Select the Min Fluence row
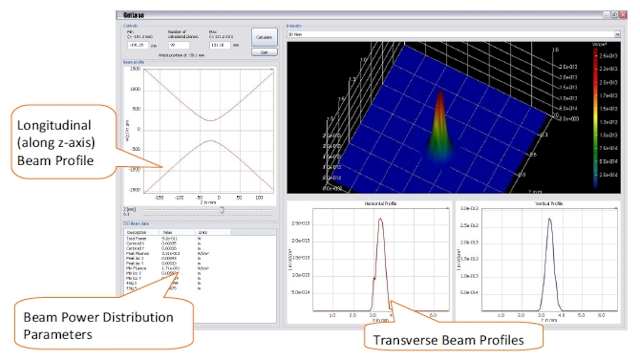The height and width of the screenshot is (360, 640). [200, 269]
